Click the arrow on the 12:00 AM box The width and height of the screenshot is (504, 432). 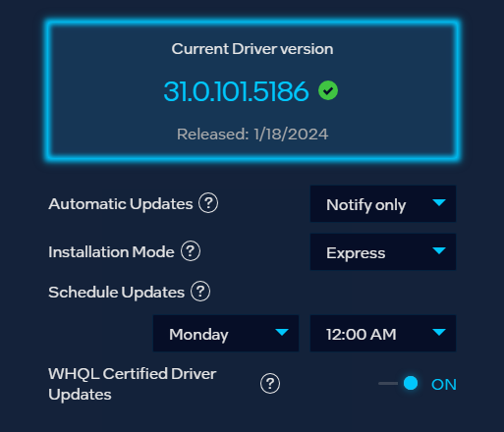click(439, 333)
